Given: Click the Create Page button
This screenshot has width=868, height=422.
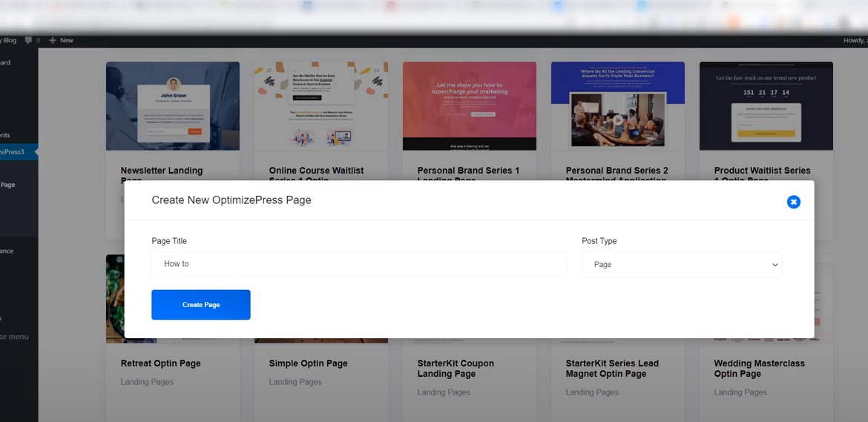Looking at the screenshot, I should [x=201, y=305].
